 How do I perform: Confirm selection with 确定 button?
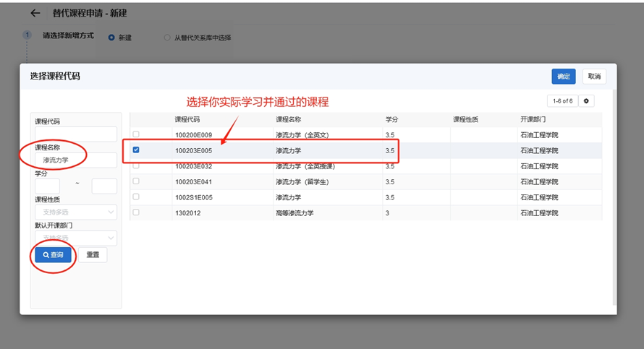point(564,77)
